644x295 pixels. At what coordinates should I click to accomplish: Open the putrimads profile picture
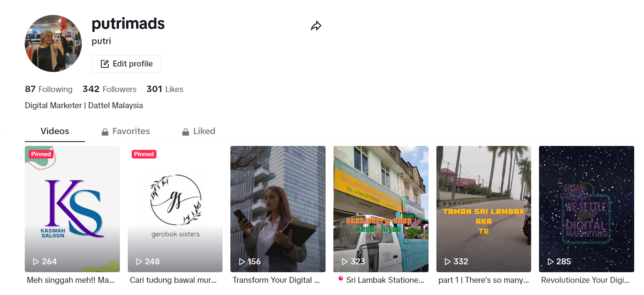point(53,44)
